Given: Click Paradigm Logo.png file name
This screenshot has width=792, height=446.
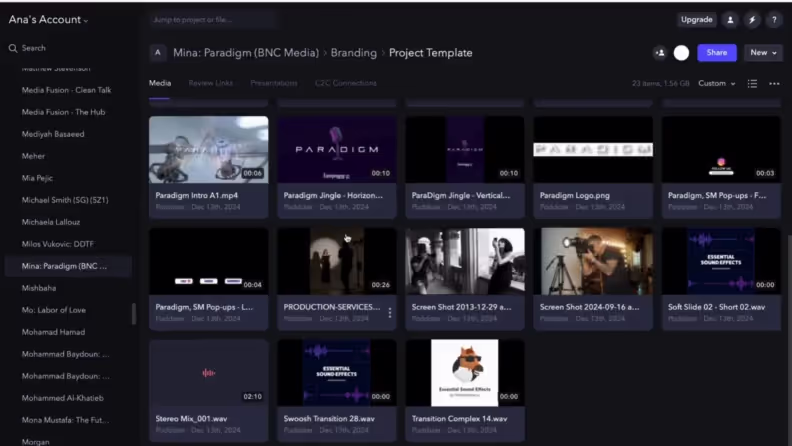Looking at the screenshot, I should (574, 195).
